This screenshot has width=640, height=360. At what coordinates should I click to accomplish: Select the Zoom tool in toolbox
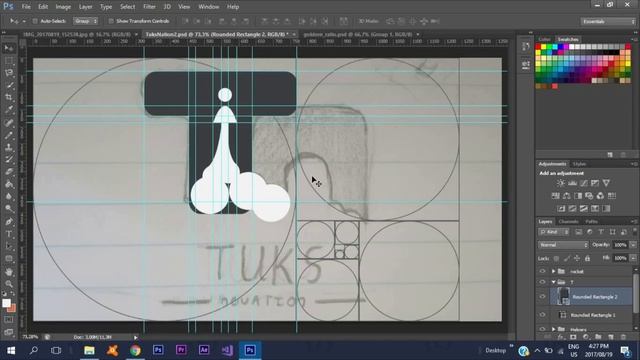point(9,284)
